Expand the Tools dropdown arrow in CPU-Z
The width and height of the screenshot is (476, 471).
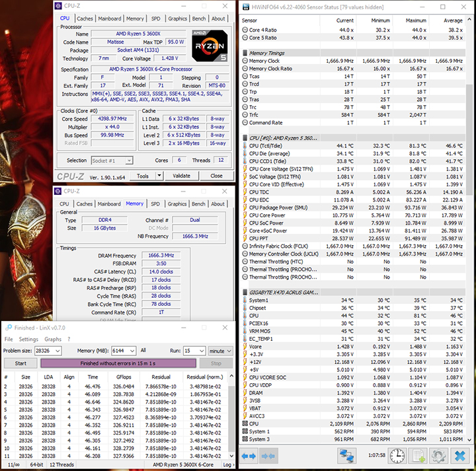(159, 176)
